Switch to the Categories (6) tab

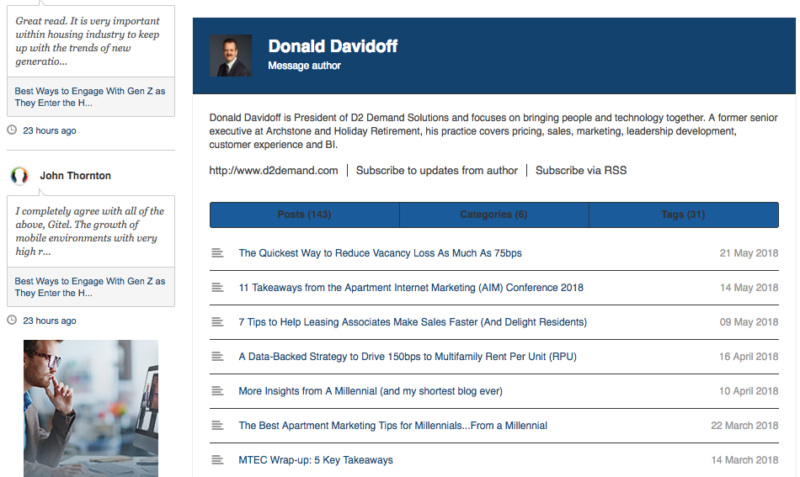[x=494, y=215]
